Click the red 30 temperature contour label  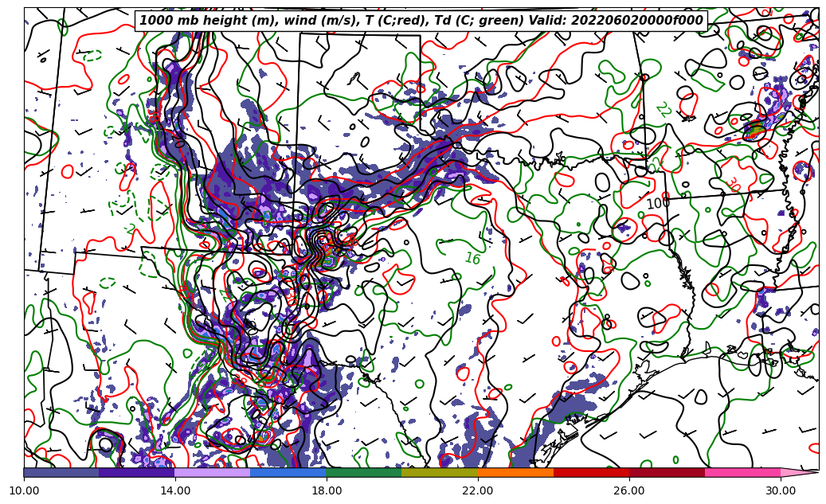pyautogui.click(x=732, y=185)
